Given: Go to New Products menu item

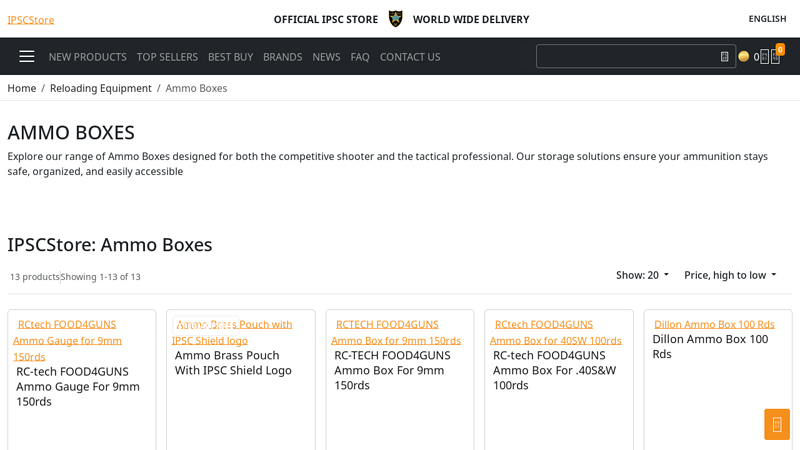Looking at the screenshot, I should 87,57.
